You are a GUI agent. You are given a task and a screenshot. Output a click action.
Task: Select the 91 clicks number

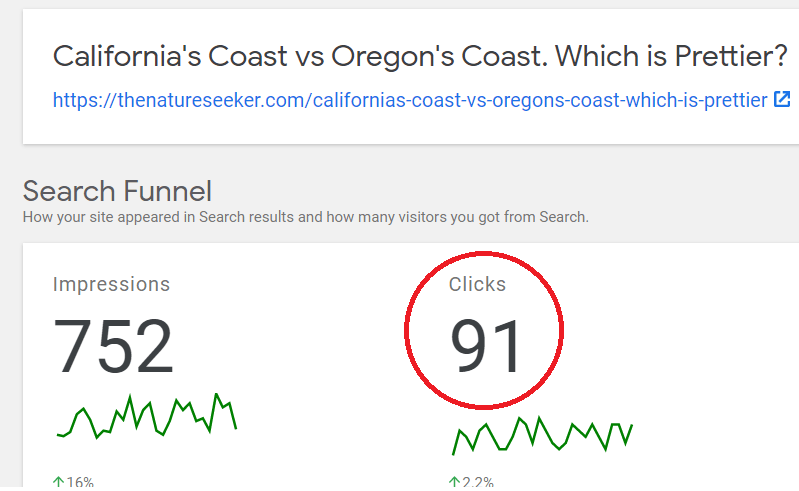coord(486,345)
